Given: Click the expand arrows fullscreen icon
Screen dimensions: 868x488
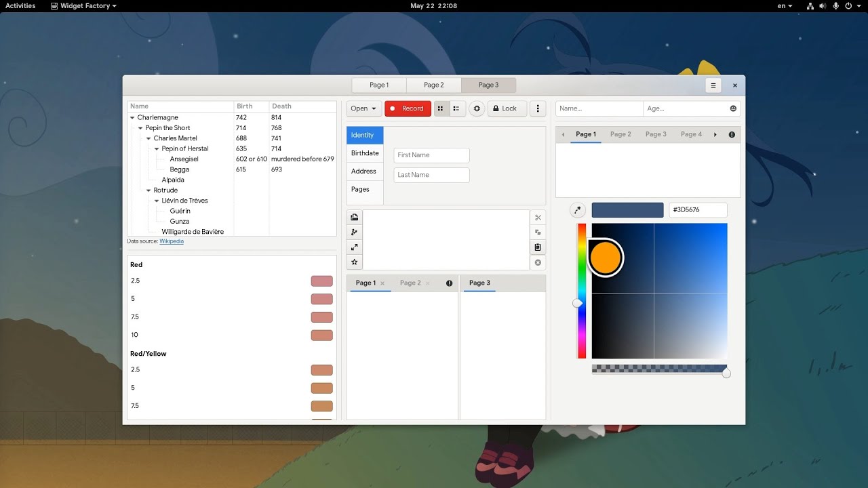Looking at the screenshot, I should (354, 247).
